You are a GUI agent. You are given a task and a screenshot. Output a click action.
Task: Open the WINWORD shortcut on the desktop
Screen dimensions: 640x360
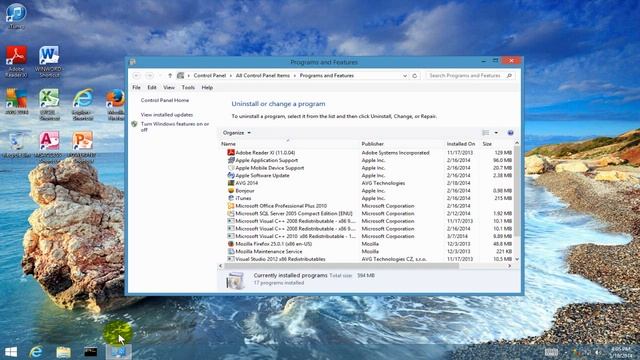pyautogui.click(x=49, y=61)
